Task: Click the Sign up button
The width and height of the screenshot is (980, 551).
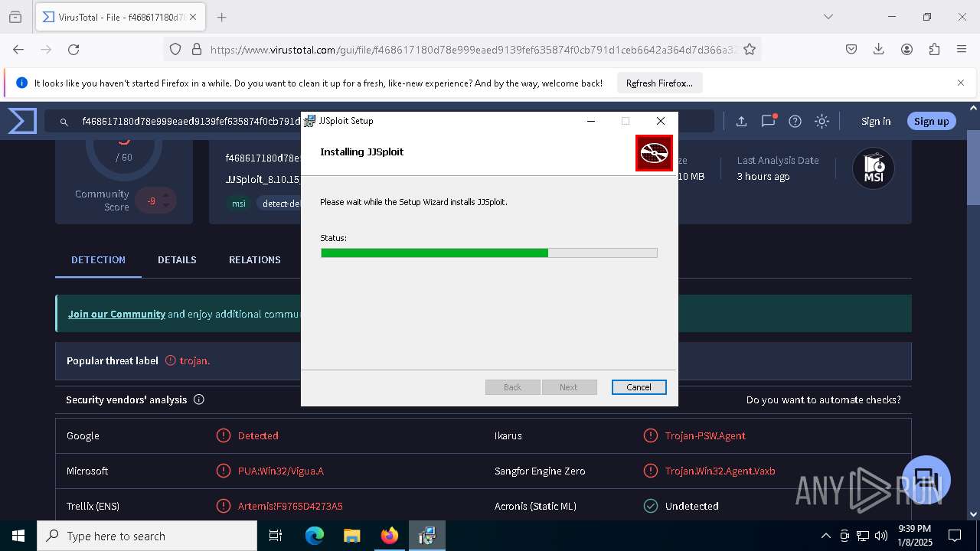Action: coord(931,121)
